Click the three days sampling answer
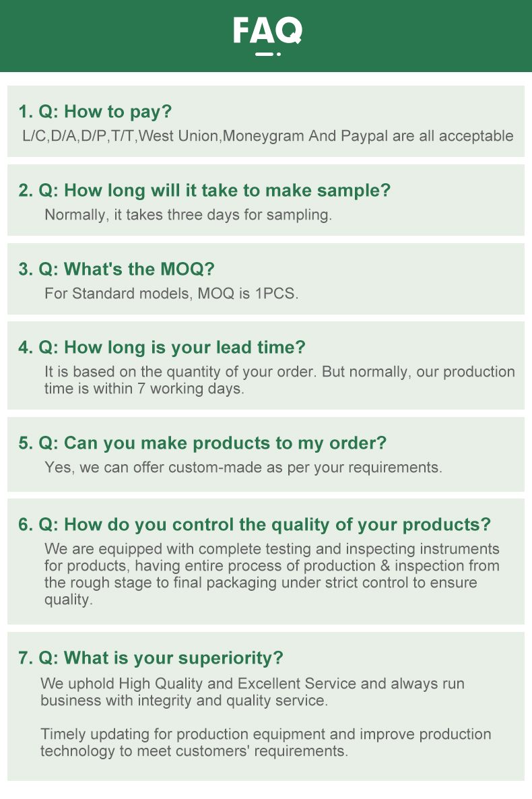Image resolution: width=532 pixels, height=799 pixels. click(188, 214)
